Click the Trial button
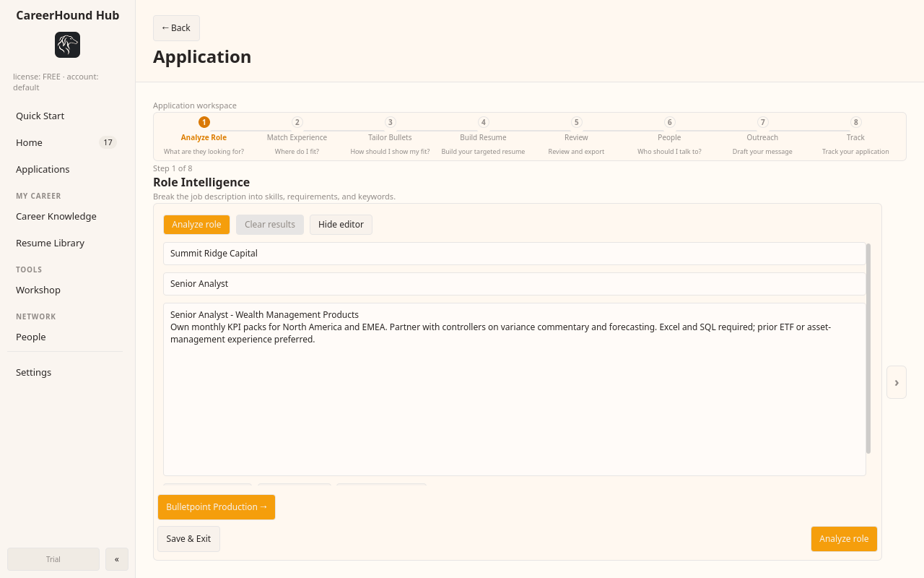The image size is (924, 578). (x=53, y=559)
